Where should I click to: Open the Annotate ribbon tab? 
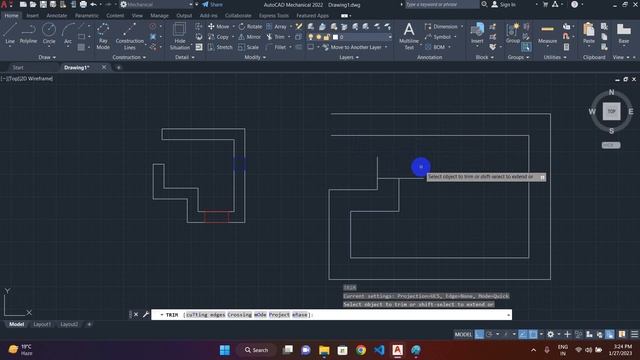point(56,16)
